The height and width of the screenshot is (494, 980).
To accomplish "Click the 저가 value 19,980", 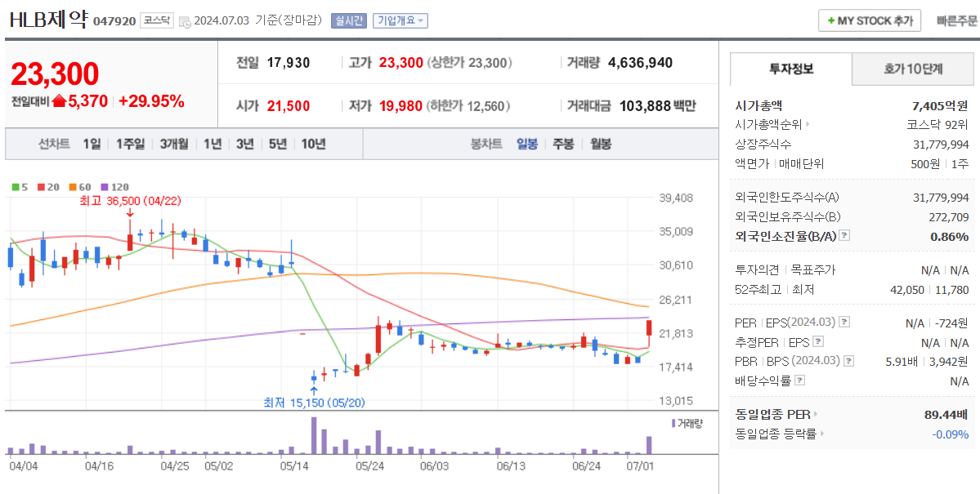I will pyautogui.click(x=401, y=105).
